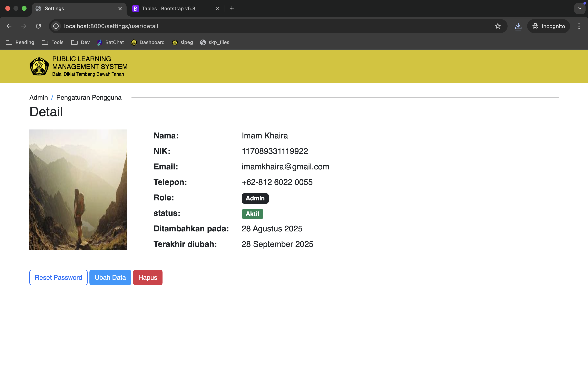Expand the tab search chevron

coord(580,9)
